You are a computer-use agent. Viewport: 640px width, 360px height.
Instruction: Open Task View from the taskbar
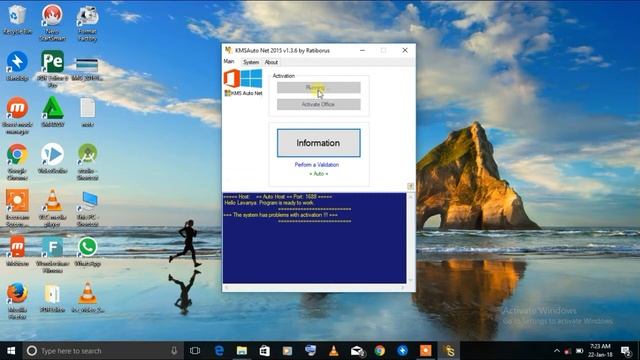(x=195, y=351)
